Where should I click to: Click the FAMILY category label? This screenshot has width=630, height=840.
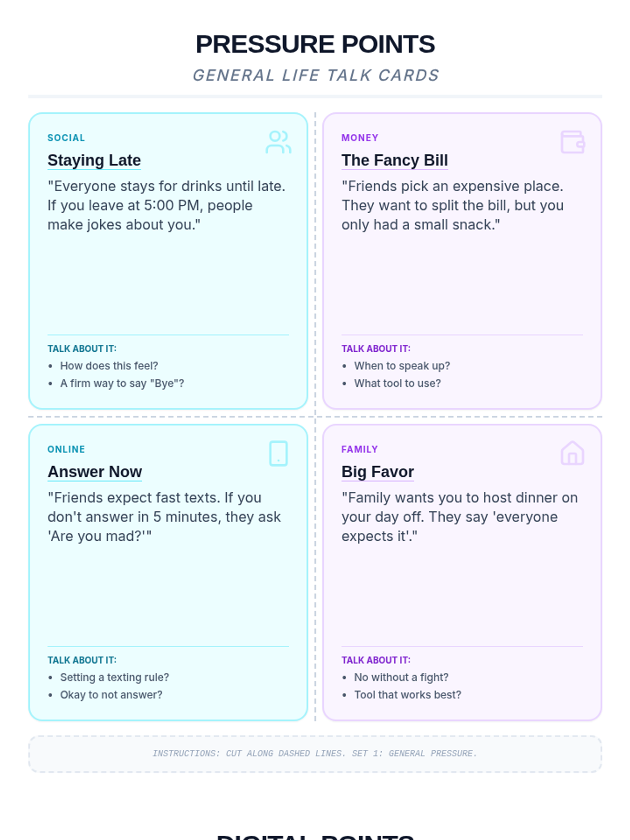(x=360, y=449)
